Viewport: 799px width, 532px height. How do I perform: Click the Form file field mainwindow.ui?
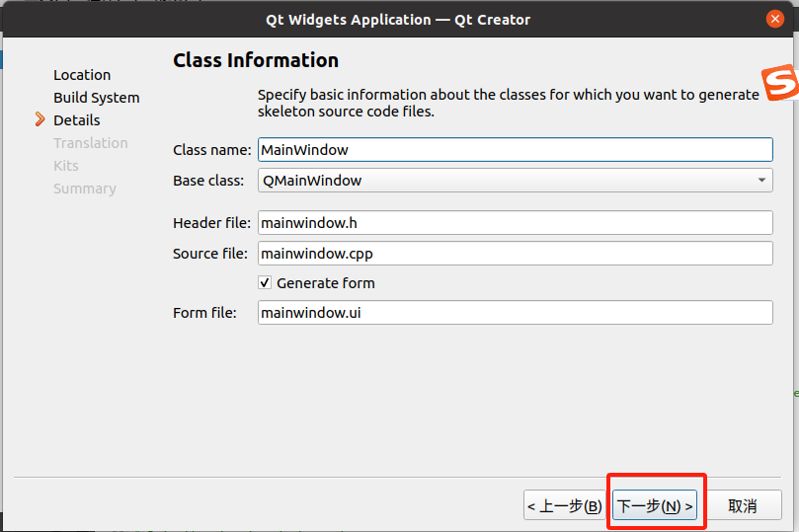click(x=516, y=313)
